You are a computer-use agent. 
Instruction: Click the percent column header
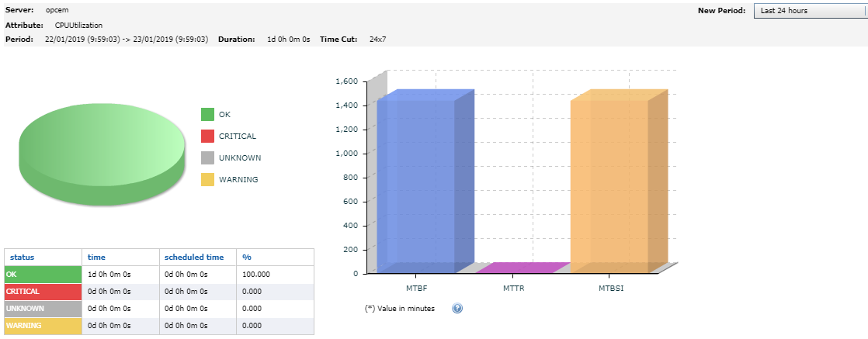(246, 258)
